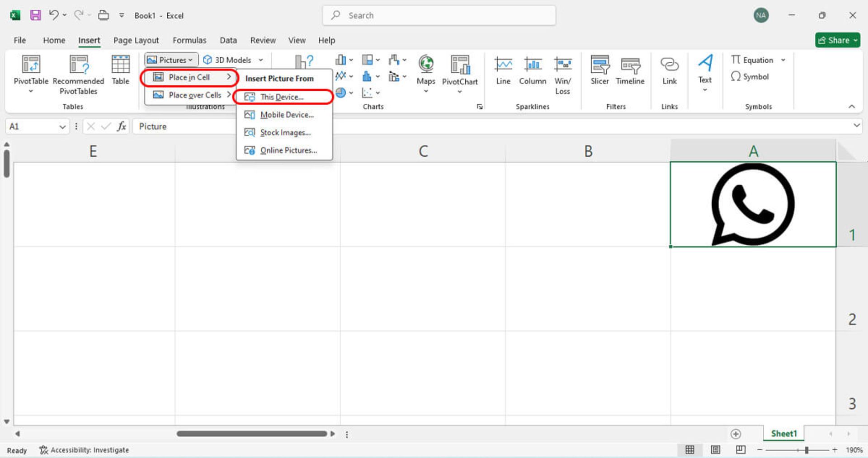Click the zoom level 190% button
The image size is (868, 458).
click(x=854, y=450)
